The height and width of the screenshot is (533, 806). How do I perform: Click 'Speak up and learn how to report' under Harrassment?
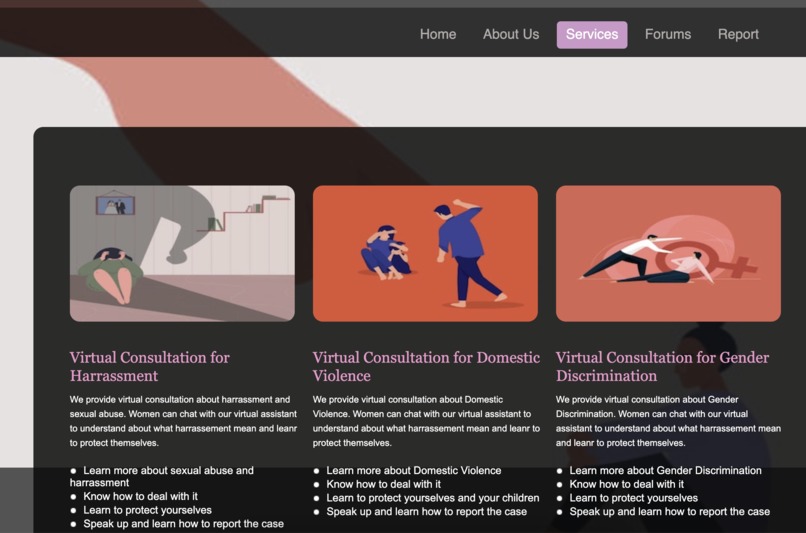pyautogui.click(x=184, y=524)
